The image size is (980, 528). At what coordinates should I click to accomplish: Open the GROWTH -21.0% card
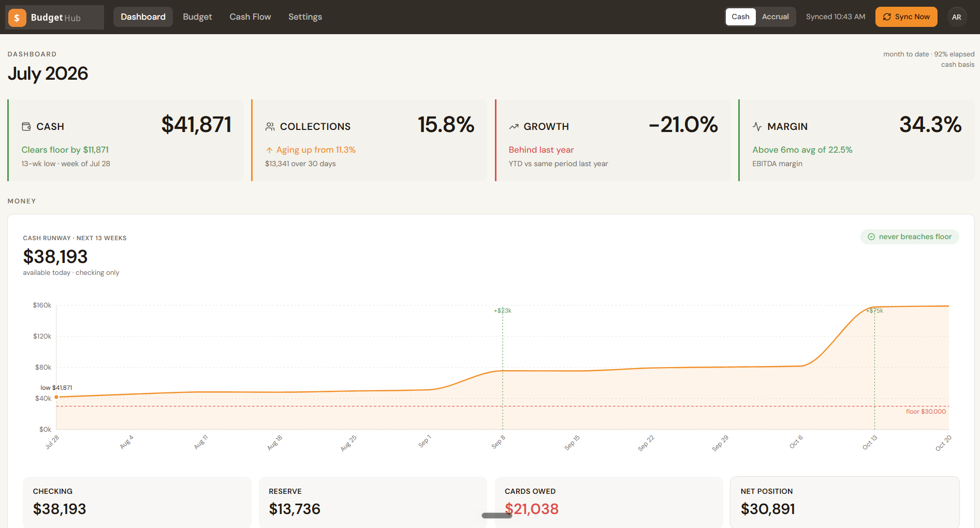click(613, 140)
